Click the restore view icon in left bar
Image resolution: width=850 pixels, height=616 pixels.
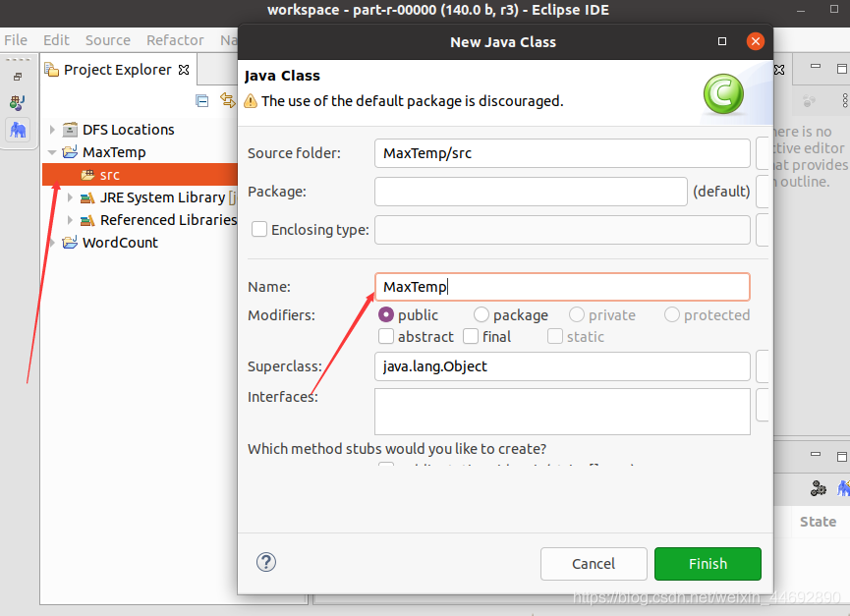18,77
